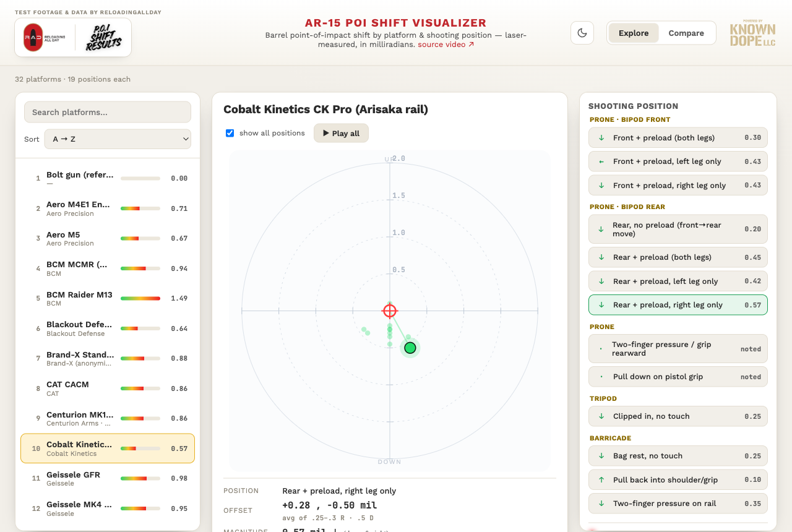Choose Two-finger pressure on rail
792x532 pixels.
678,503
